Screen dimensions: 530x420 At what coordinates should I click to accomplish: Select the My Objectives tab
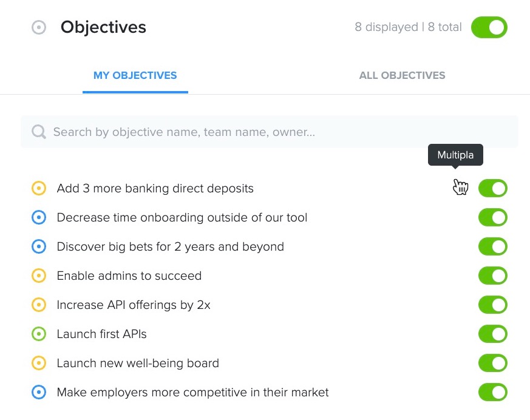coord(135,75)
